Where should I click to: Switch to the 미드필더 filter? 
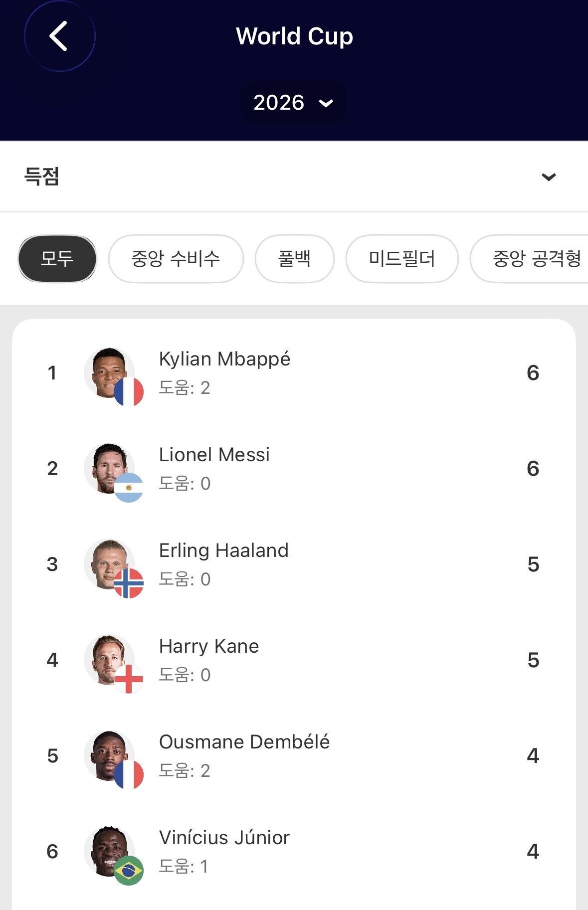point(402,258)
